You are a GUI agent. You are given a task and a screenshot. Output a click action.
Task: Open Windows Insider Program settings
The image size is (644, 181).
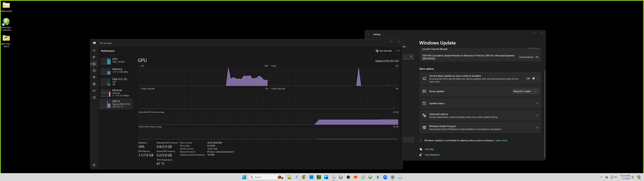480,127
